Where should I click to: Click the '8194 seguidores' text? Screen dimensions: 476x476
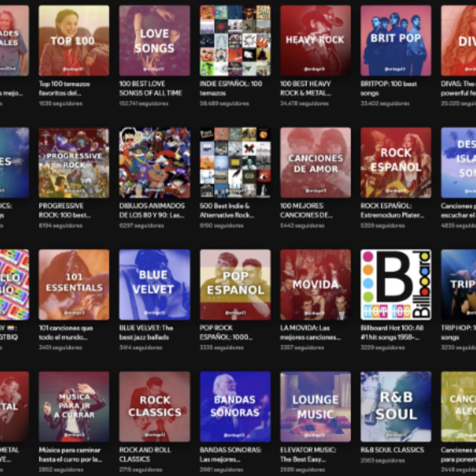click(61, 225)
